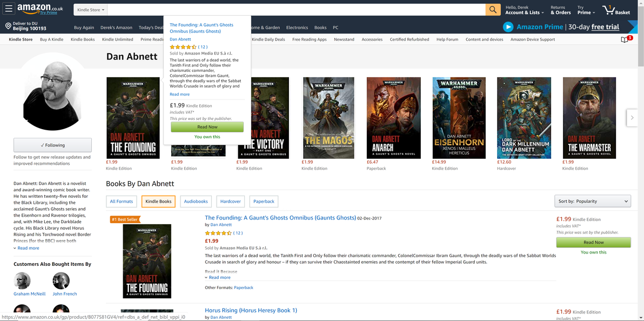Select the All Formats filter
Viewport: 644px width, 321px height.
pyautogui.click(x=122, y=202)
